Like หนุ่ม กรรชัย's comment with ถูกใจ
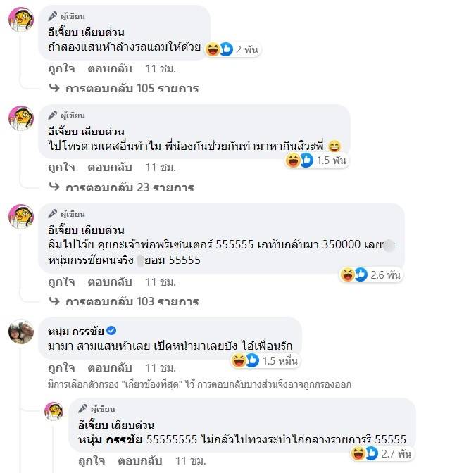Screen dimensions: 476x473 62,368
